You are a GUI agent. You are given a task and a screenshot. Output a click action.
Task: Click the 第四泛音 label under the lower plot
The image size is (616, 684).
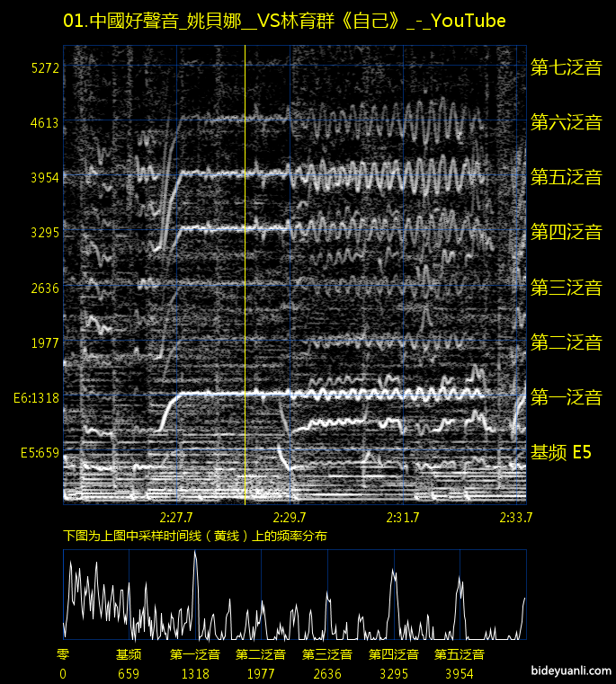394,654
